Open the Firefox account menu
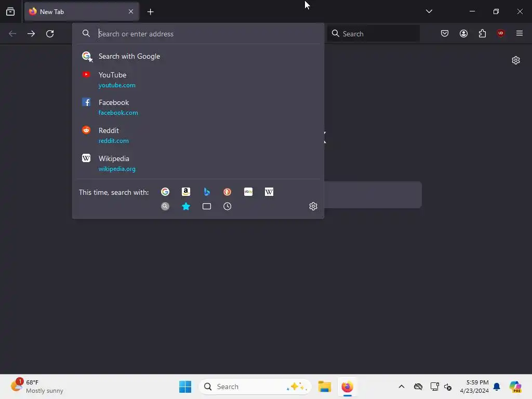Viewport: 532px width, 399px height. click(x=463, y=33)
